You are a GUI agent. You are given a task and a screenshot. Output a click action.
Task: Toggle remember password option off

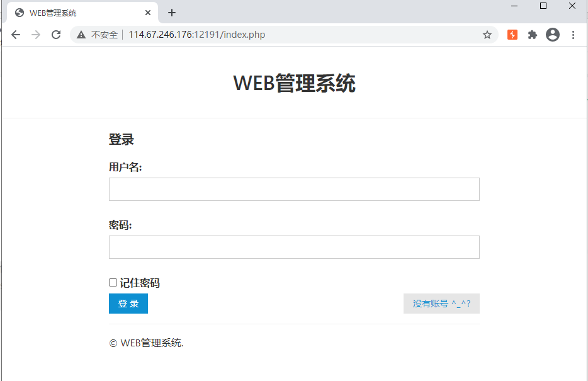coord(113,282)
